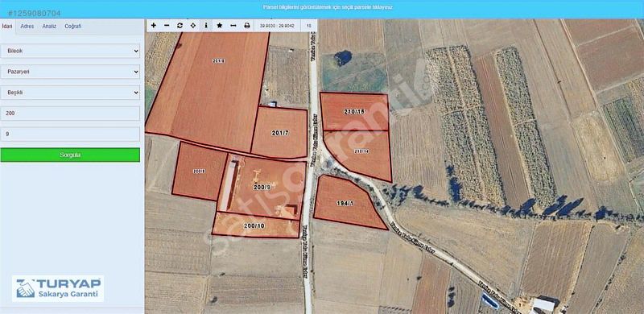Click the green Sorgula button

(70, 155)
